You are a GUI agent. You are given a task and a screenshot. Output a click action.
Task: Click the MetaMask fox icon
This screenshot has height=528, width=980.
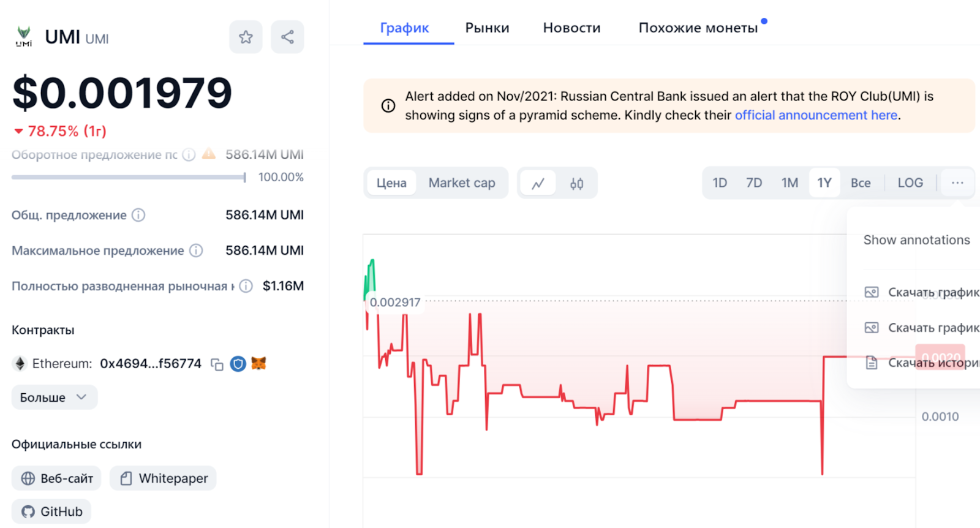[259, 364]
